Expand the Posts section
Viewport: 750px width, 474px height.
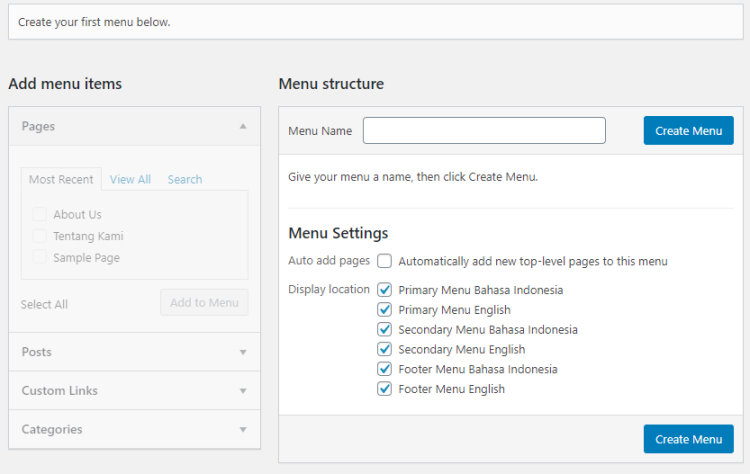(134, 352)
